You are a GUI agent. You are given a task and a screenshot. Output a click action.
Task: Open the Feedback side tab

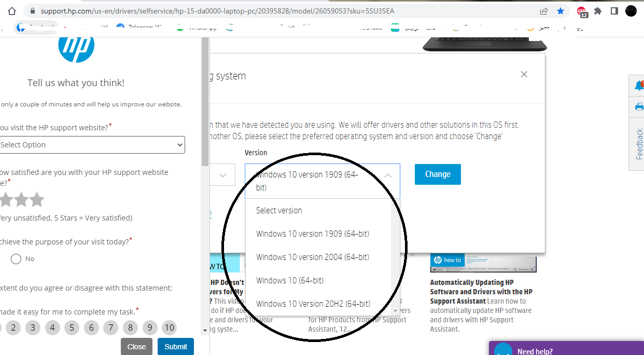click(639, 144)
